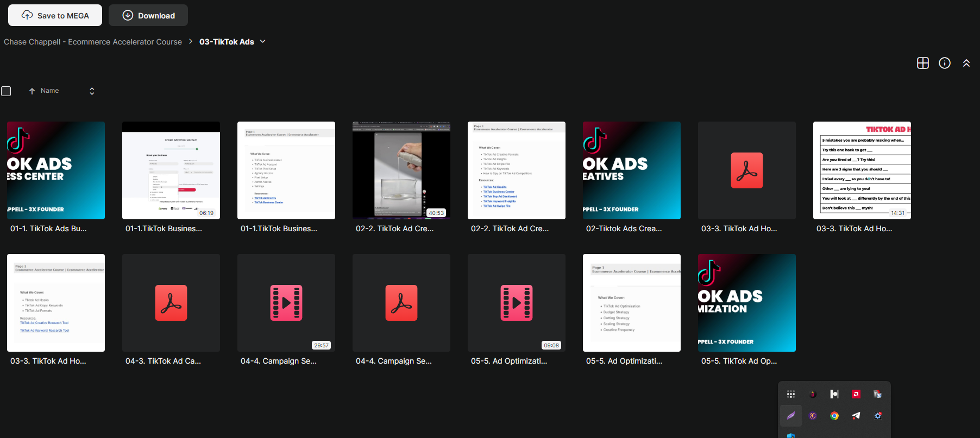
Task: Open the red AMD Software tray icon
Action: (x=856, y=394)
